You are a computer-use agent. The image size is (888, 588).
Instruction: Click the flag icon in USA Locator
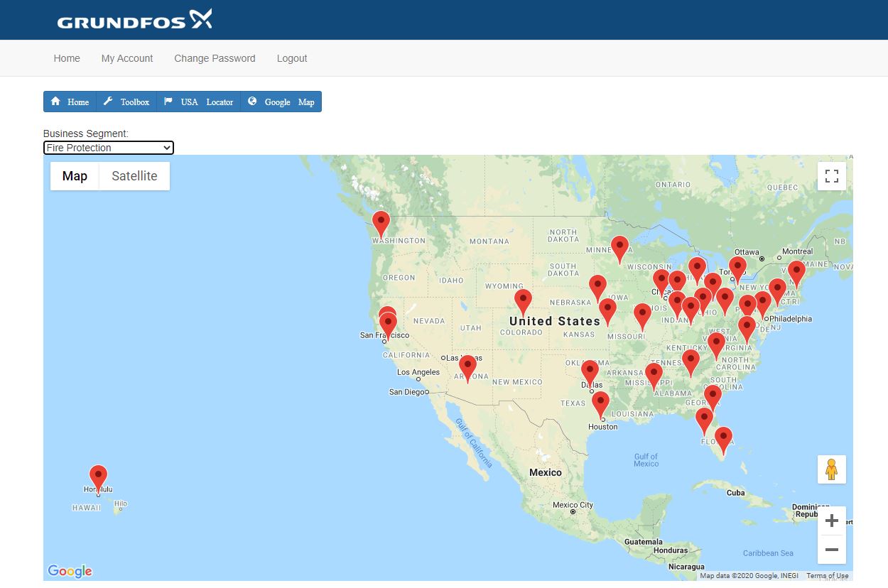click(168, 101)
